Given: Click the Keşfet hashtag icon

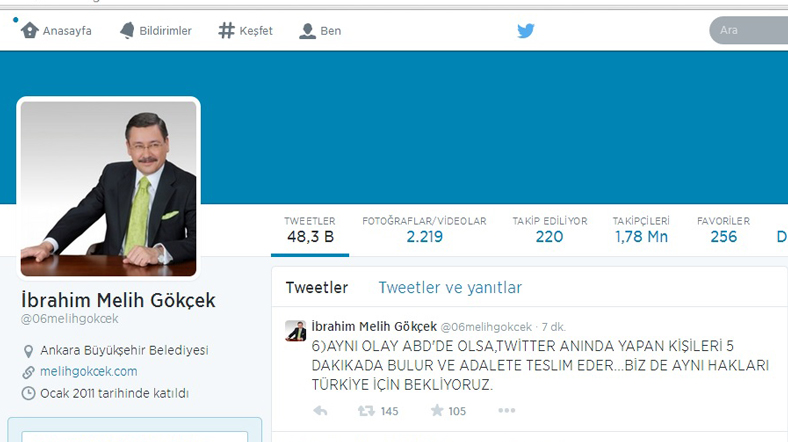Looking at the screenshot, I should 226,31.
